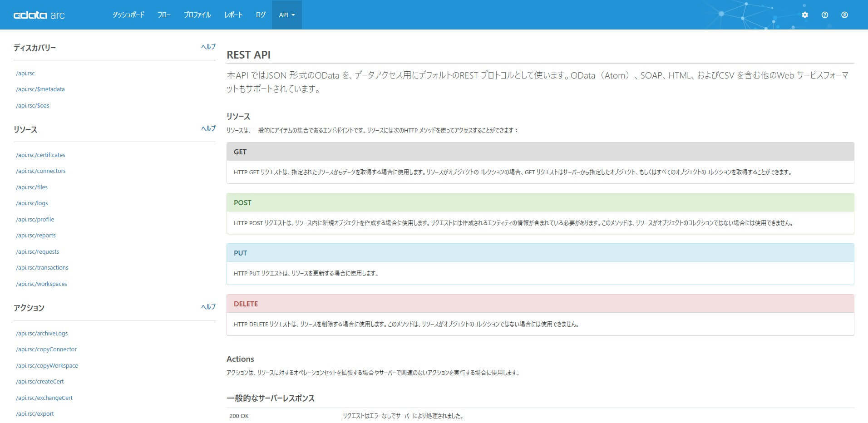Open the プロファイル menu item
868x423 pixels.
[197, 15]
